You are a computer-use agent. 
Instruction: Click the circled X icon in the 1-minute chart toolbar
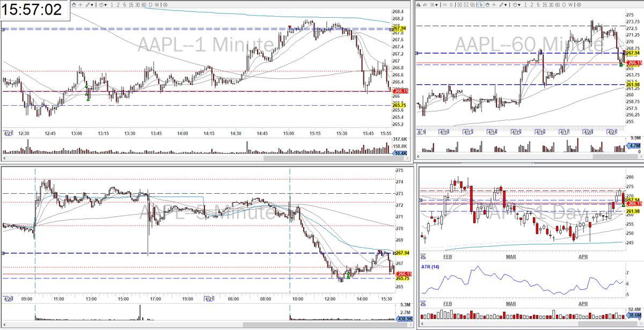coord(165,4)
